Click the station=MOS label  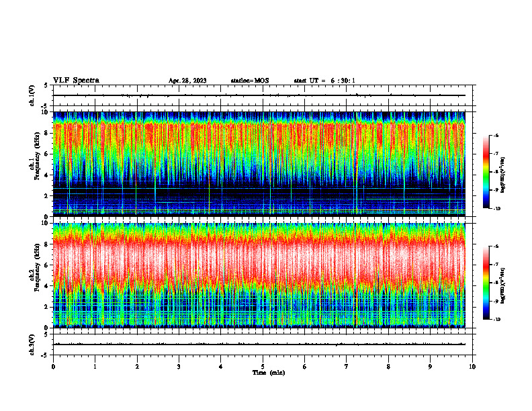pos(250,81)
